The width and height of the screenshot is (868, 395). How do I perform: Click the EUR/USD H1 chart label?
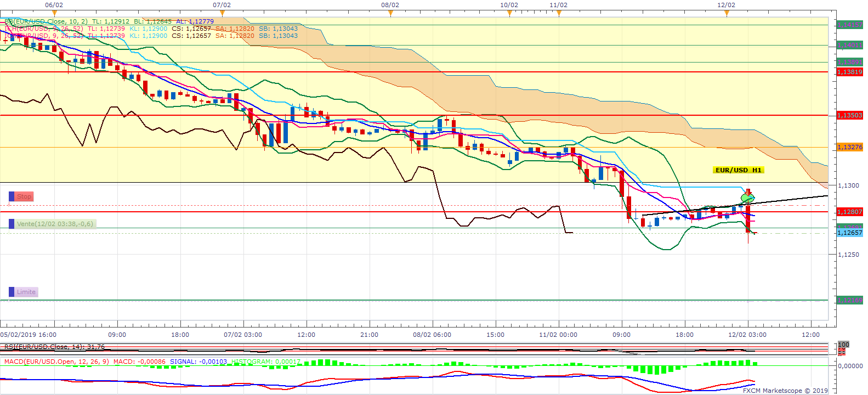click(739, 170)
